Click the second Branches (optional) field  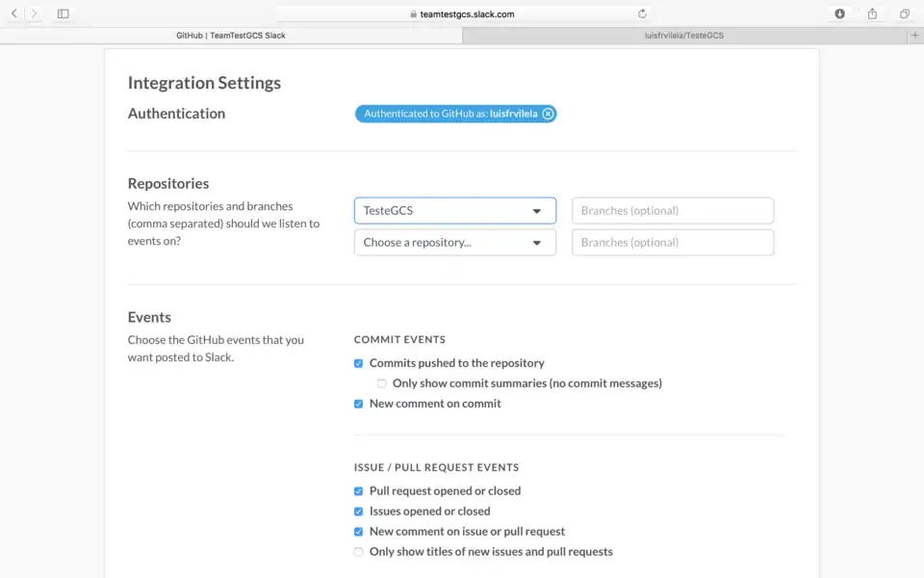point(672,243)
